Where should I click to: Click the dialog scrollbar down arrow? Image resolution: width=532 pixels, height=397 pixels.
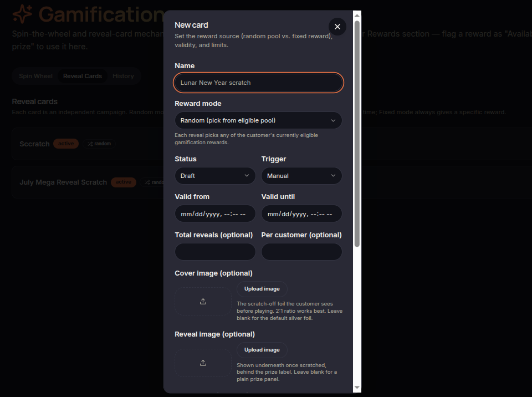point(357,388)
